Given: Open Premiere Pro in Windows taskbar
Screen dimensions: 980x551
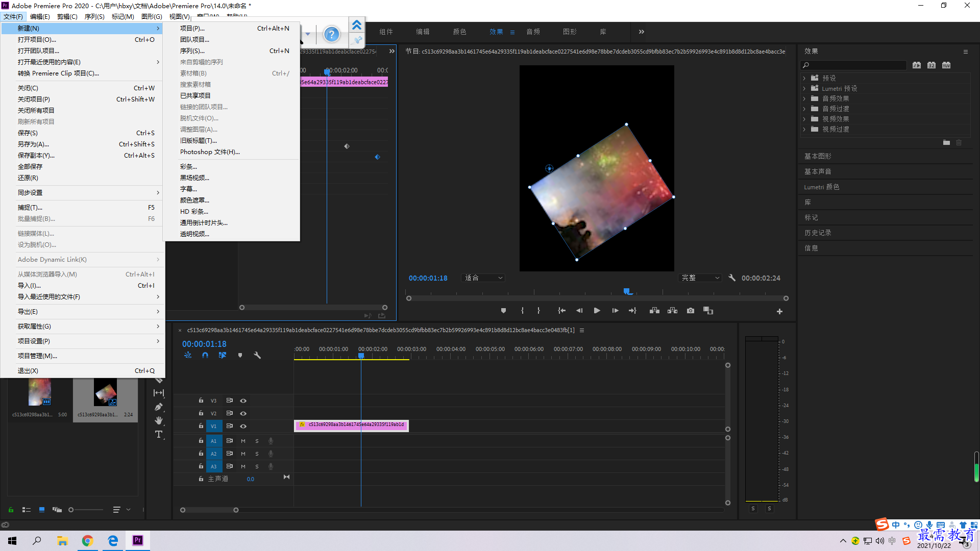Looking at the screenshot, I should (138, 540).
